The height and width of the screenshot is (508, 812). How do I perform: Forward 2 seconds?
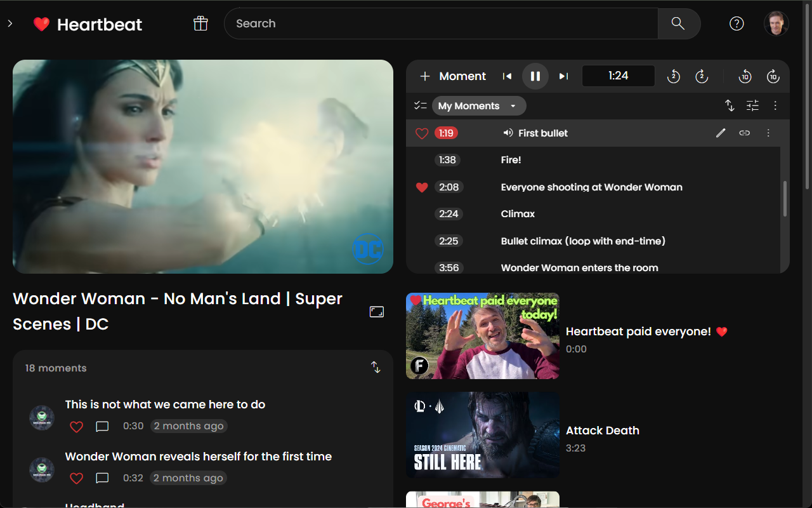(702, 76)
